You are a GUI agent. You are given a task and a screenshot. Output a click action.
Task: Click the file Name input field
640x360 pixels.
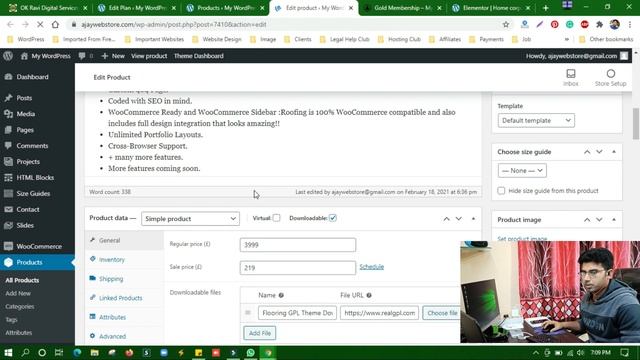297,313
